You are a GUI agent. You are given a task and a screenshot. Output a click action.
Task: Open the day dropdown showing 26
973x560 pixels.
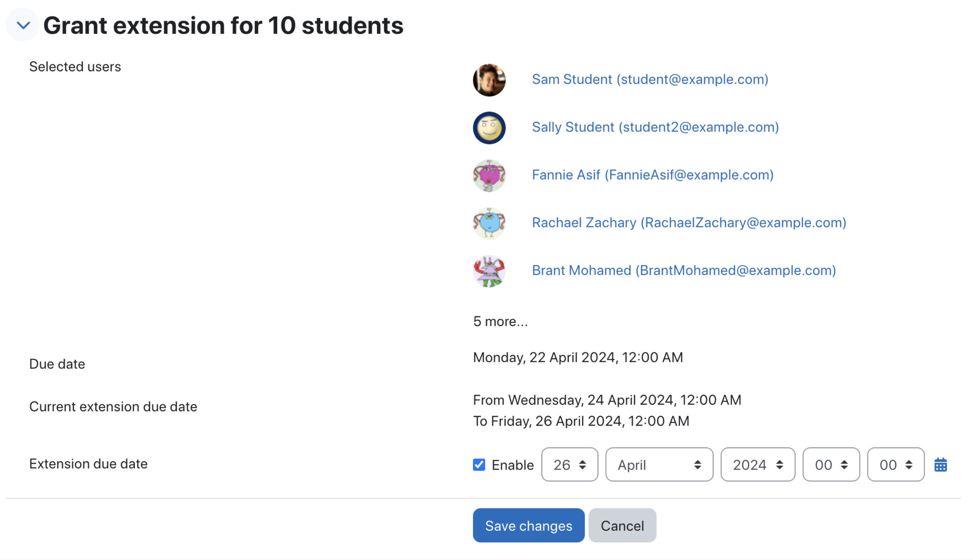coord(570,465)
